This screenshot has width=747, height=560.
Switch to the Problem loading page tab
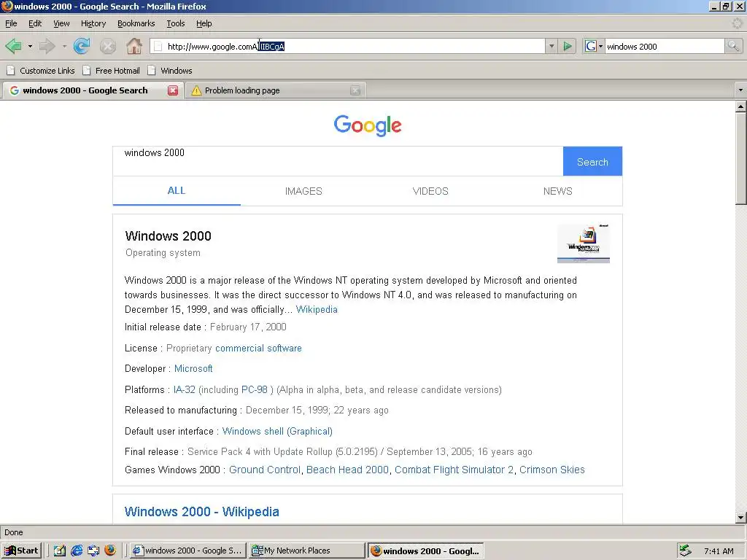coord(275,90)
